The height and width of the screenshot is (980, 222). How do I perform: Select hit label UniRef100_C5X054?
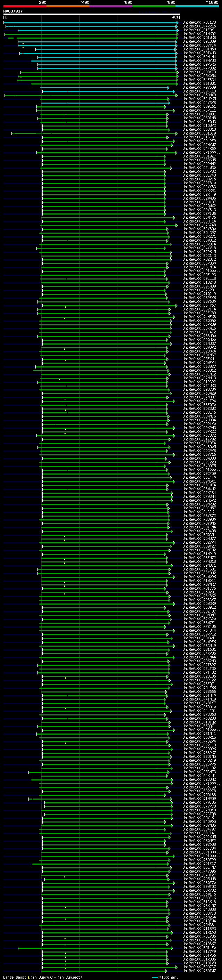point(199,76)
